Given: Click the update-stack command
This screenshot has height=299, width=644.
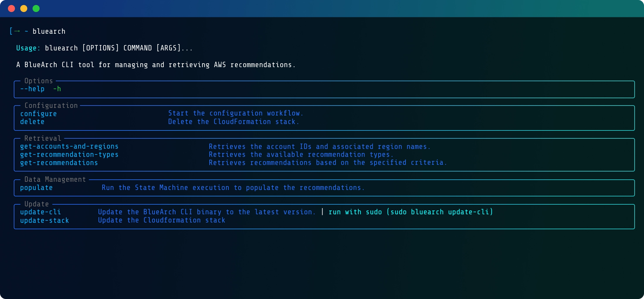Looking at the screenshot, I should [x=44, y=220].
